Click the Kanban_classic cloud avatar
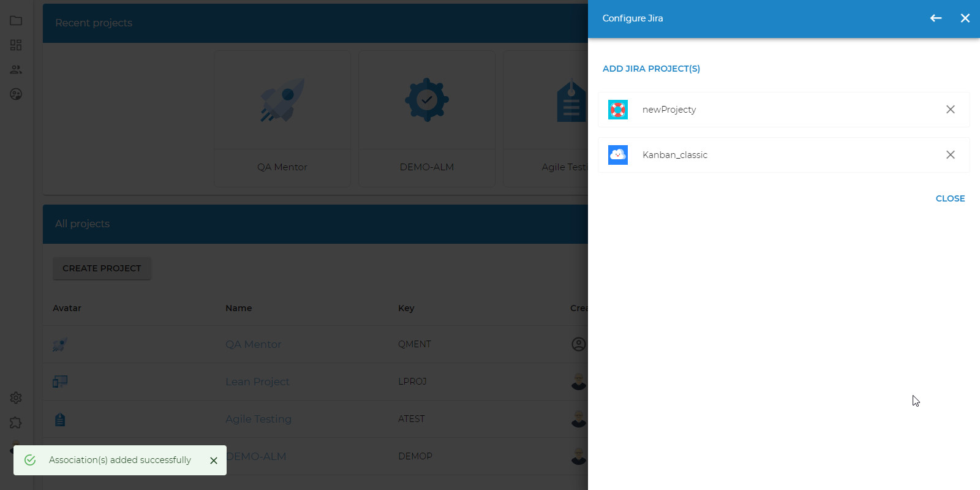Viewport: 980px width, 490px height. point(618,155)
